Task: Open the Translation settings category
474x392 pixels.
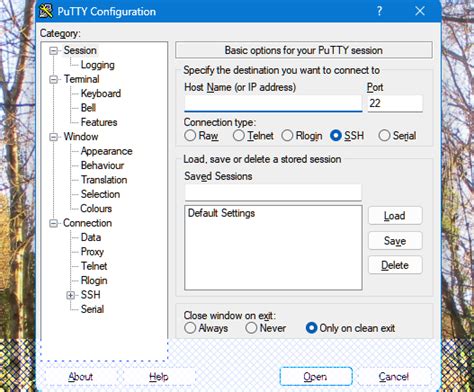Action: pyautogui.click(x=104, y=180)
